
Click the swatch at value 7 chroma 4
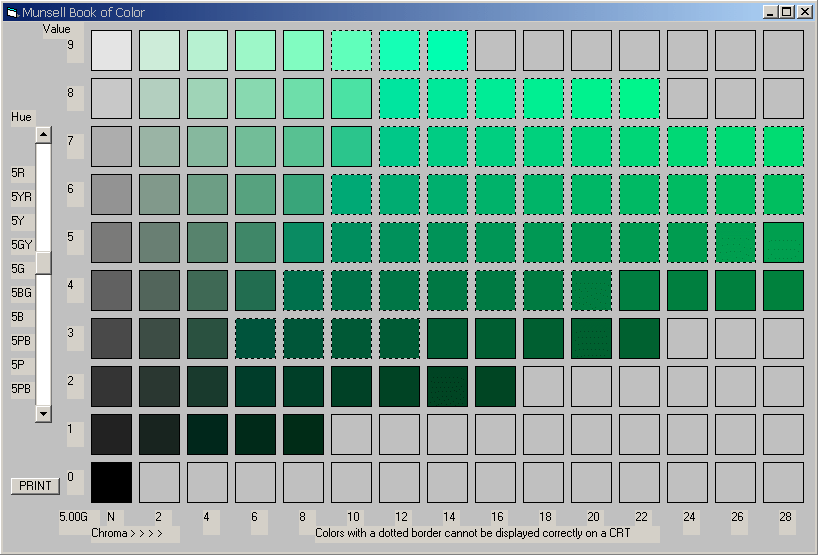207,146
